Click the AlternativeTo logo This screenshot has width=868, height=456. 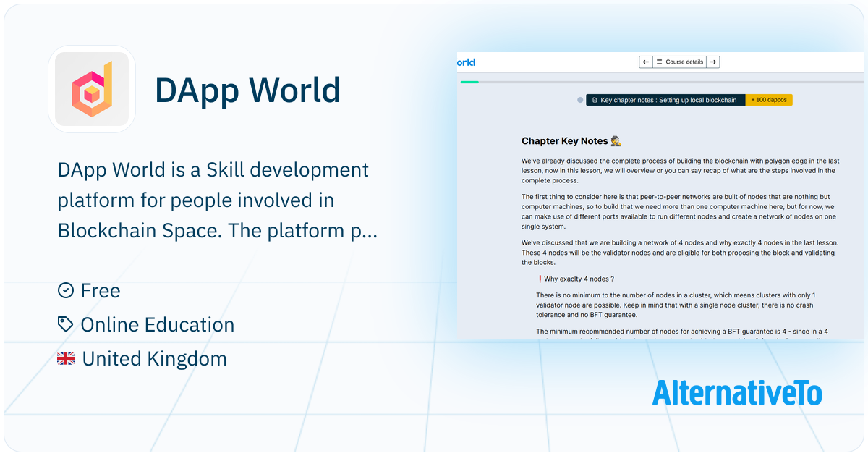[737, 392]
